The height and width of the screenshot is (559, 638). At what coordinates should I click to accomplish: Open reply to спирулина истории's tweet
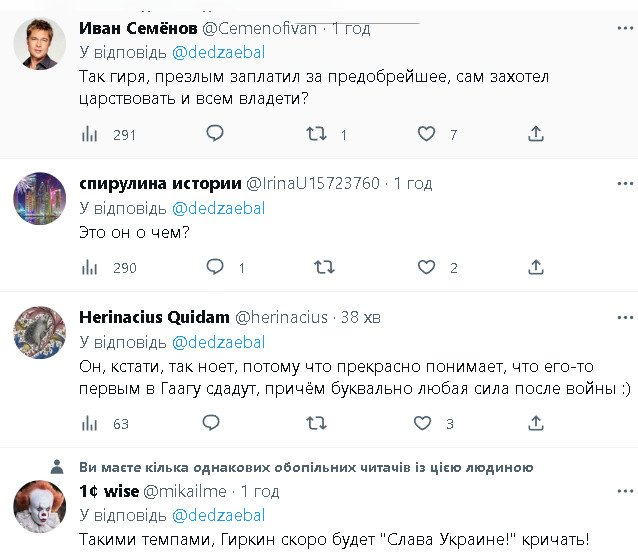pyautogui.click(x=214, y=267)
